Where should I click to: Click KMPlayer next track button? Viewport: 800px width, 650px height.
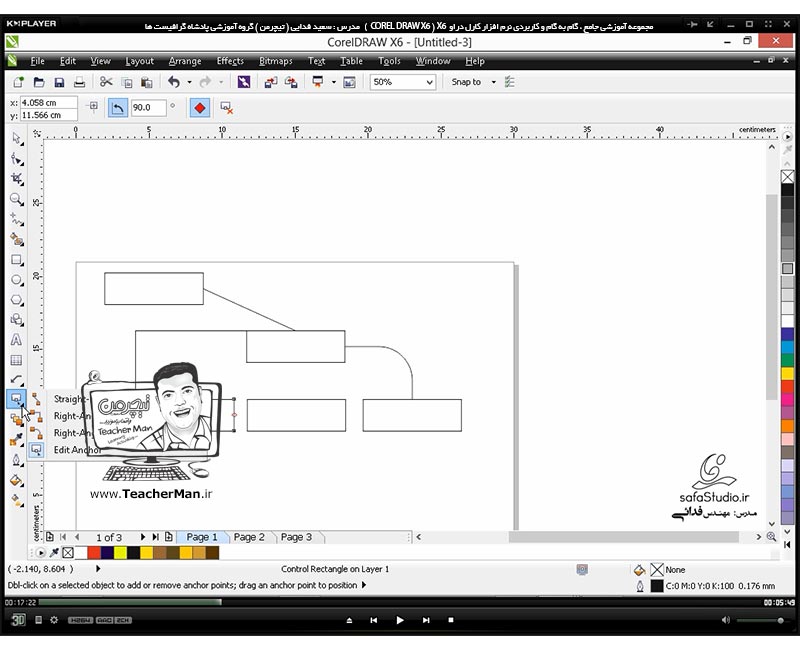(426, 620)
